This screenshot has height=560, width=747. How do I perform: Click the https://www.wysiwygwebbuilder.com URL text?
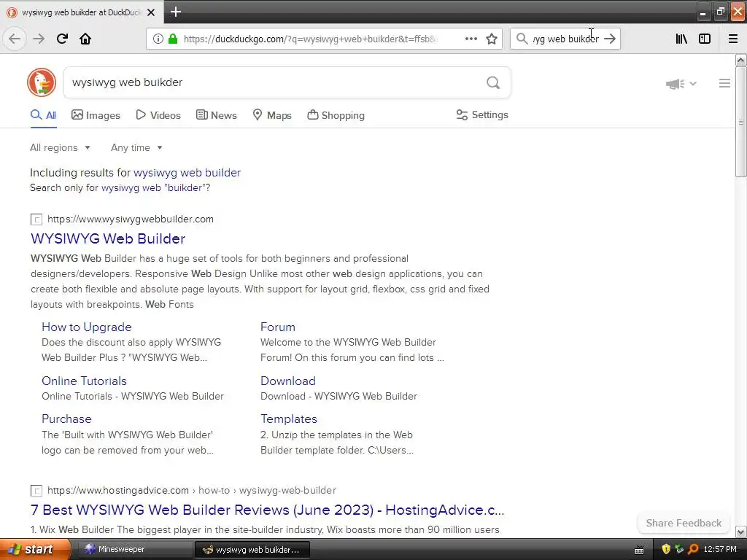[131, 219]
